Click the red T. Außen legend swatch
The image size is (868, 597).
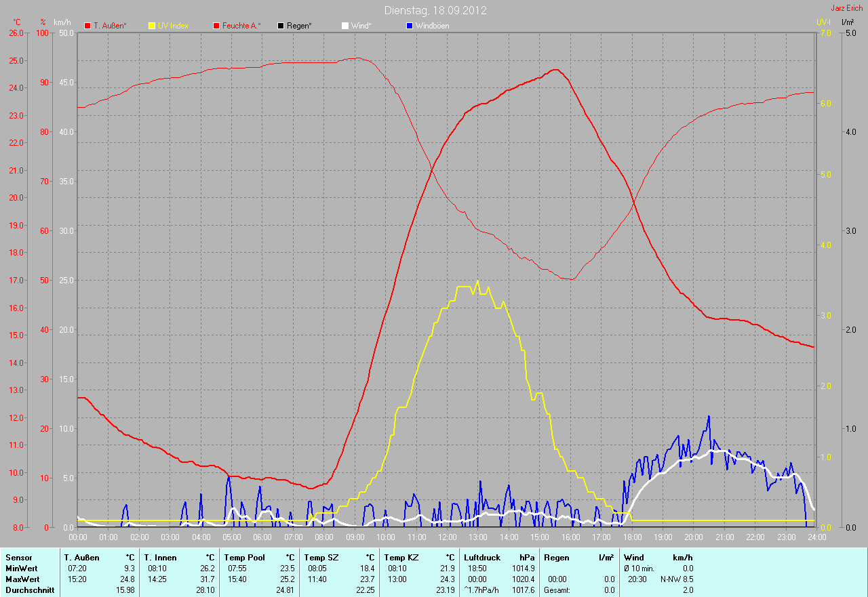87,26
